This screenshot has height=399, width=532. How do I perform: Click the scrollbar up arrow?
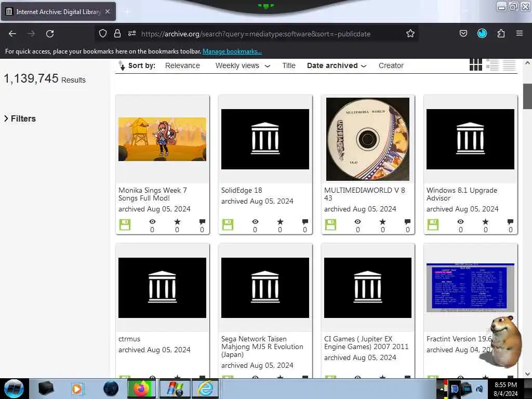(x=527, y=63)
